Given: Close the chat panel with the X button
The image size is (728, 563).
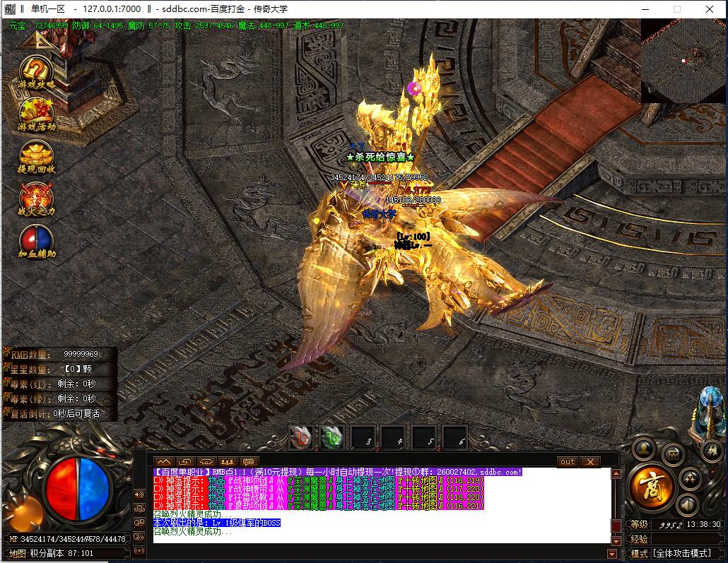Looking at the screenshot, I should [590, 462].
